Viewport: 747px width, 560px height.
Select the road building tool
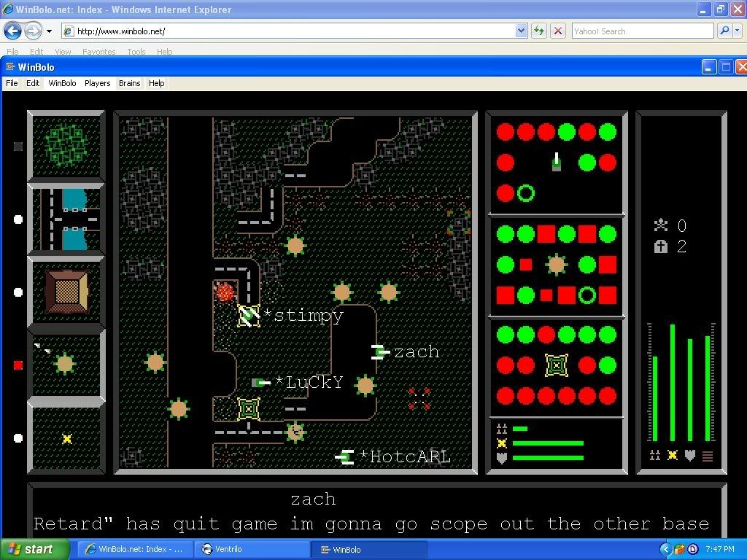point(66,219)
